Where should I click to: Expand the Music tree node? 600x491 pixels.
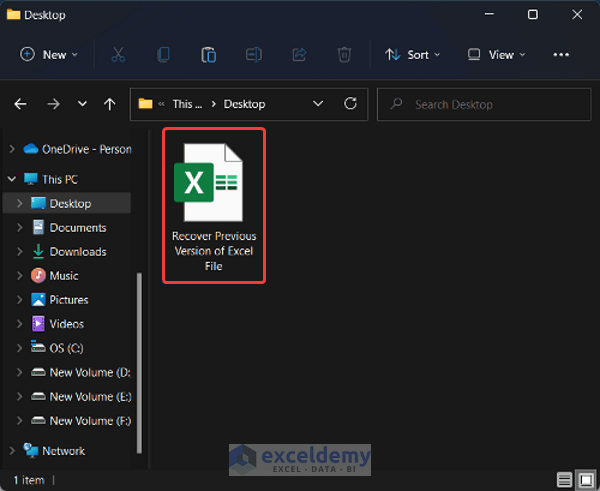pos(20,276)
